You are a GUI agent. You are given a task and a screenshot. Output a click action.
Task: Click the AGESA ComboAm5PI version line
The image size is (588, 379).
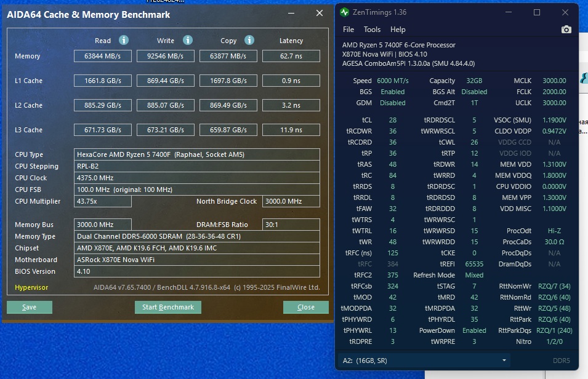click(408, 64)
